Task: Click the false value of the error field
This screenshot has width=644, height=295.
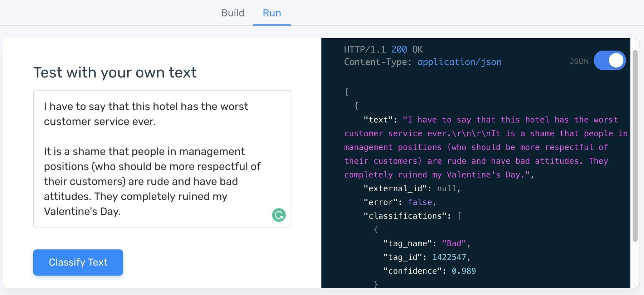Action: pyautogui.click(x=420, y=202)
